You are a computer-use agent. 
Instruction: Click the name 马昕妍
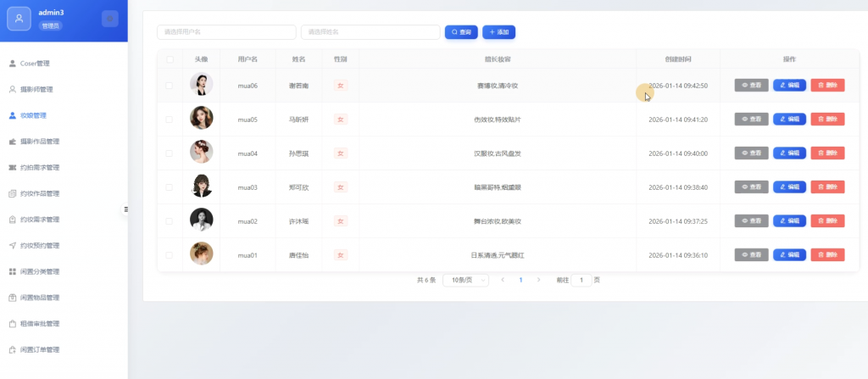click(x=299, y=120)
